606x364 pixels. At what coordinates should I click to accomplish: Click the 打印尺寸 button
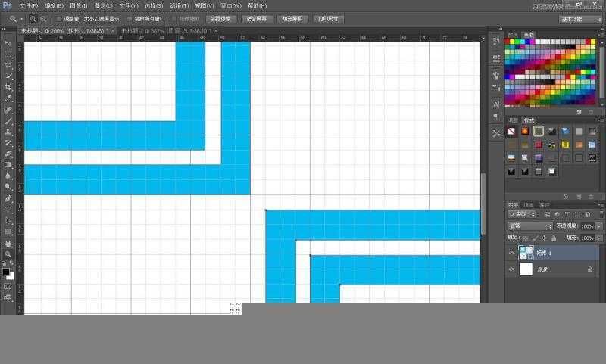tap(328, 18)
